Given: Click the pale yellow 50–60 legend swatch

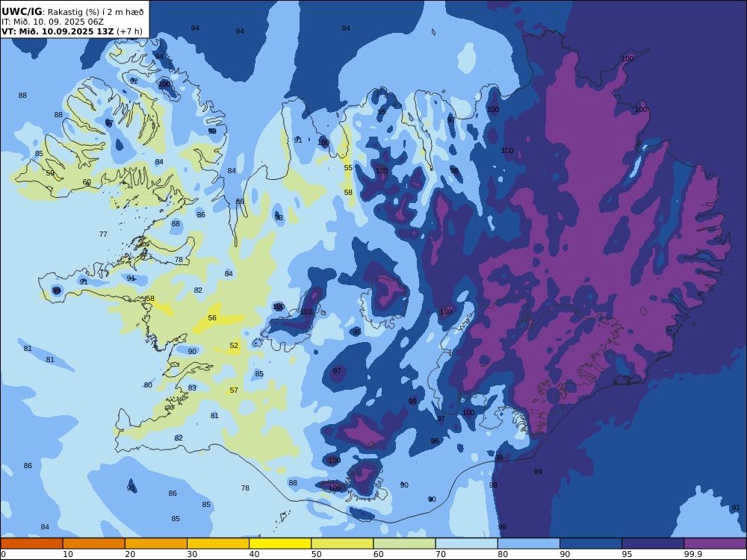Looking at the screenshot, I should tap(342, 544).
